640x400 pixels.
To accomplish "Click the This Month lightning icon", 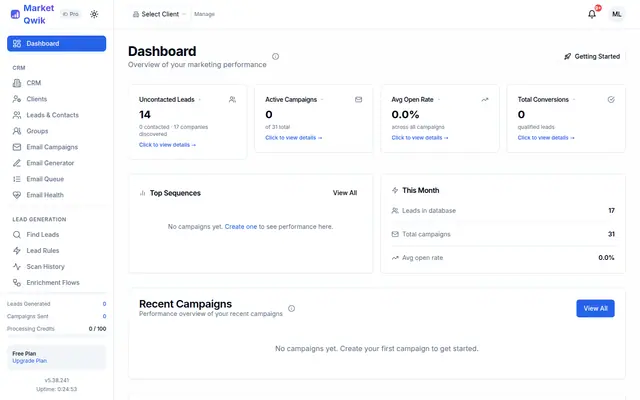I will (x=395, y=190).
